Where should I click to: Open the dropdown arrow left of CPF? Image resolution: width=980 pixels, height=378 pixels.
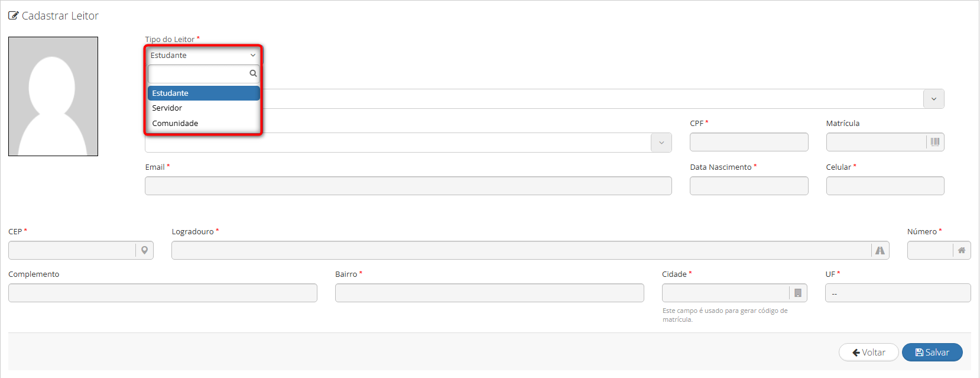[x=661, y=143]
